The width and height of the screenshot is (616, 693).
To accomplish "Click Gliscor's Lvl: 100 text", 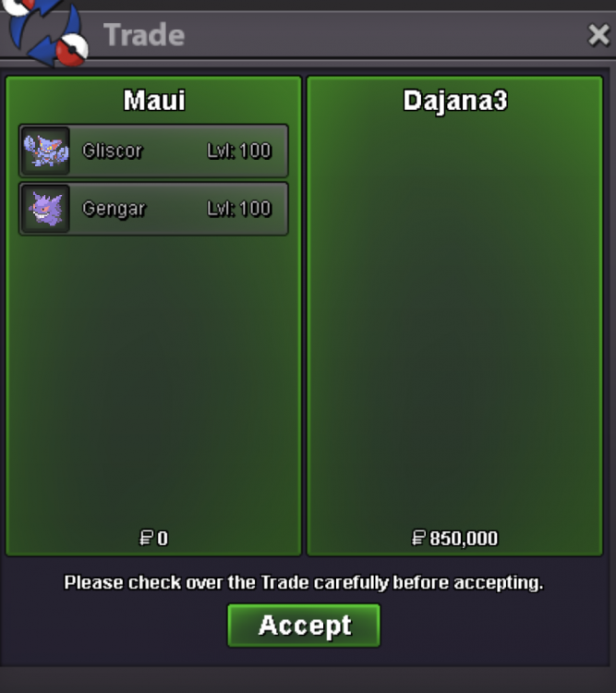I will click(239, 152).
